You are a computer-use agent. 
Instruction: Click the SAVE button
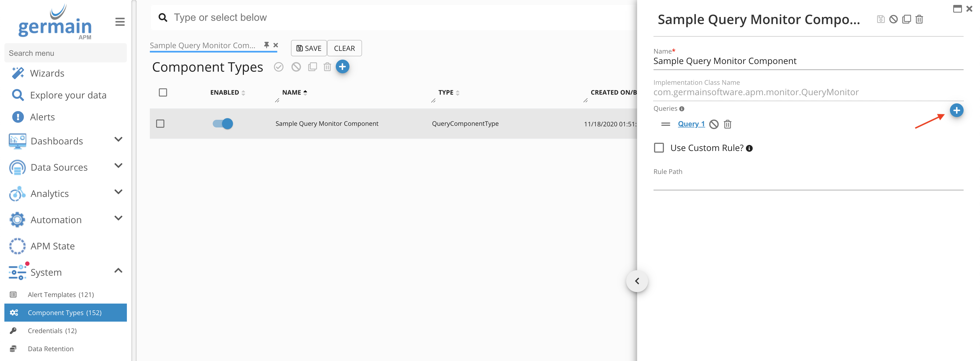pos(308,48)
